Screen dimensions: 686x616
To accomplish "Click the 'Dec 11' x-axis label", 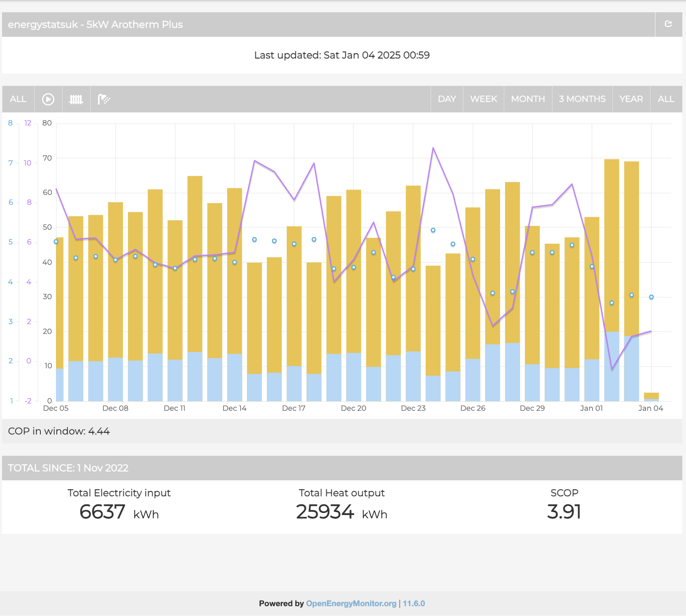I will click(174, 408).
